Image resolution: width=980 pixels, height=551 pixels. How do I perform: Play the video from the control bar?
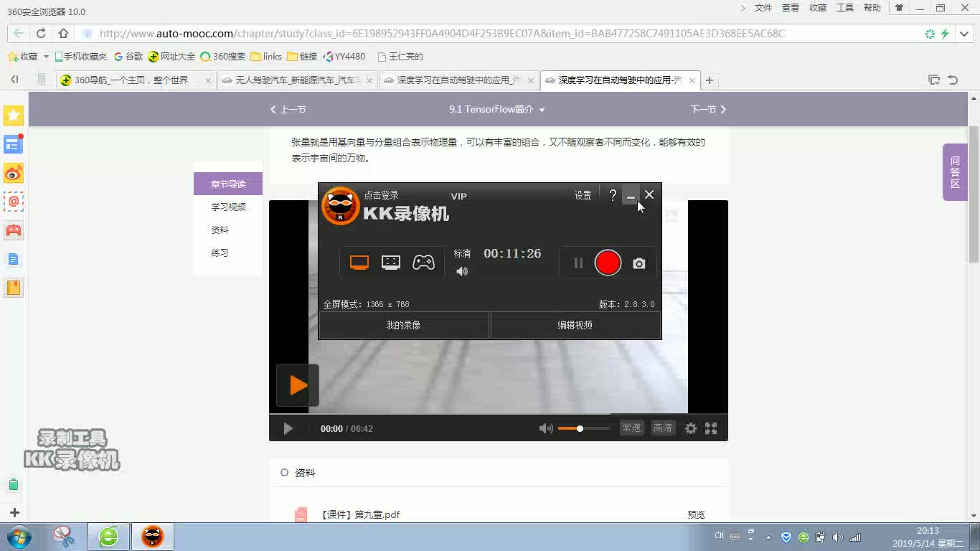click(288, 428)
